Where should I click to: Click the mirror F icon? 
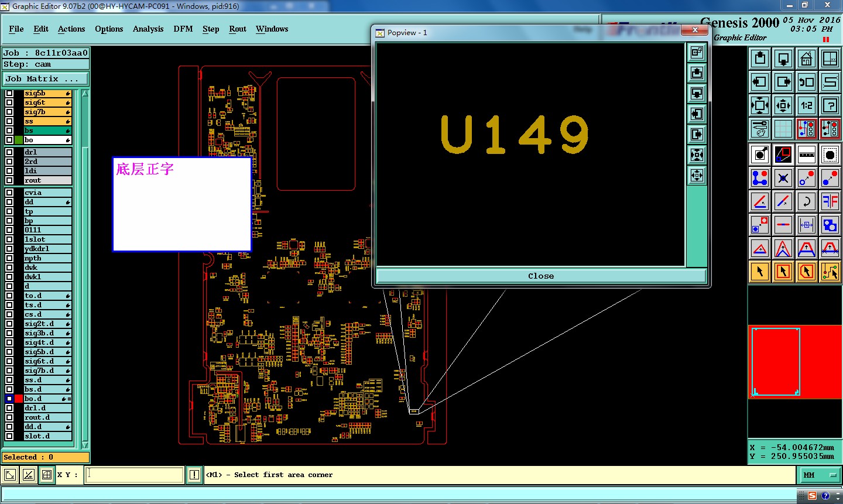(830, 201)
